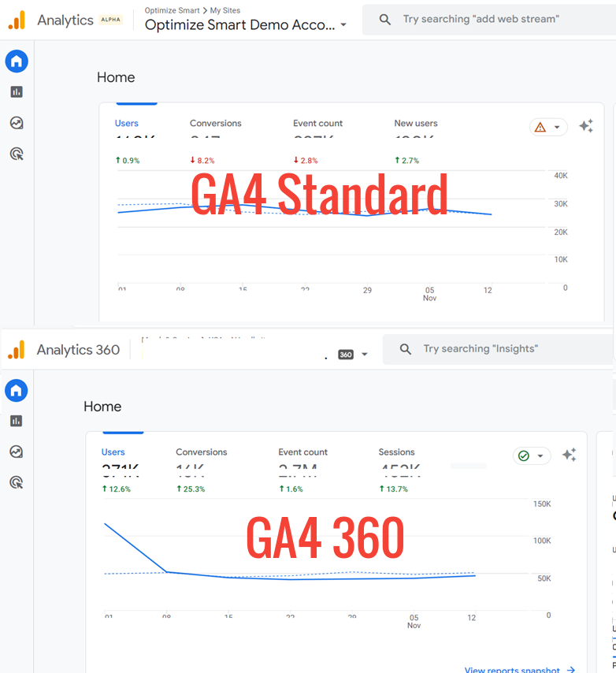The height and width of the screenshot is (673, 616).
Task: Click the 25.3% conversions change value
Action: pyautogui.click(x=191, y=489)
